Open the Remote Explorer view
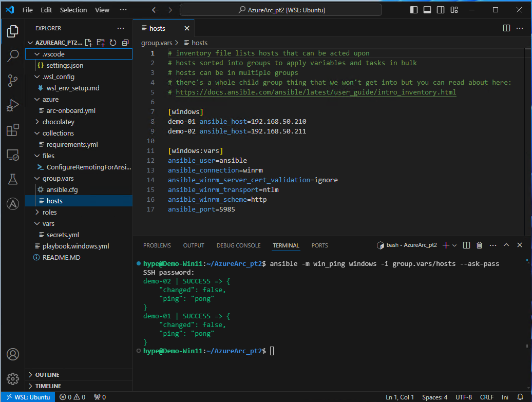Screen dimensions: 532x402 tap(13, 155)
